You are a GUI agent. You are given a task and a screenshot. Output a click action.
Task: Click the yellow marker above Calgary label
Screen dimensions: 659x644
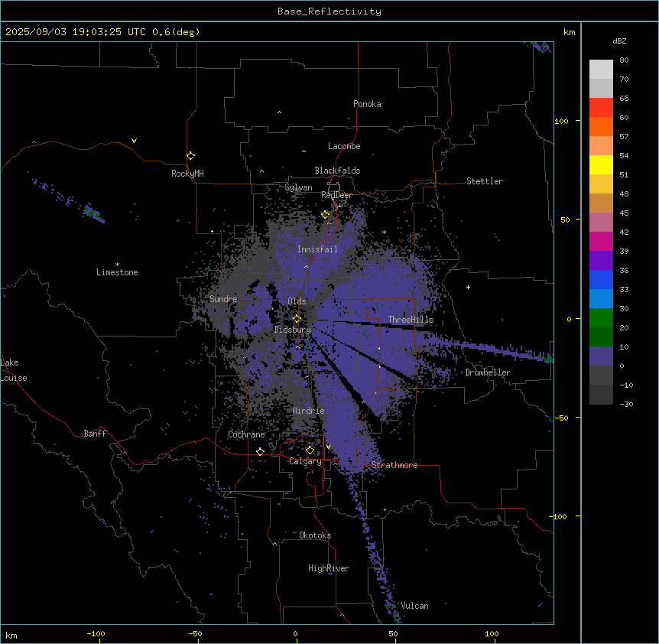pyautogui.click(x=310, y=450)
